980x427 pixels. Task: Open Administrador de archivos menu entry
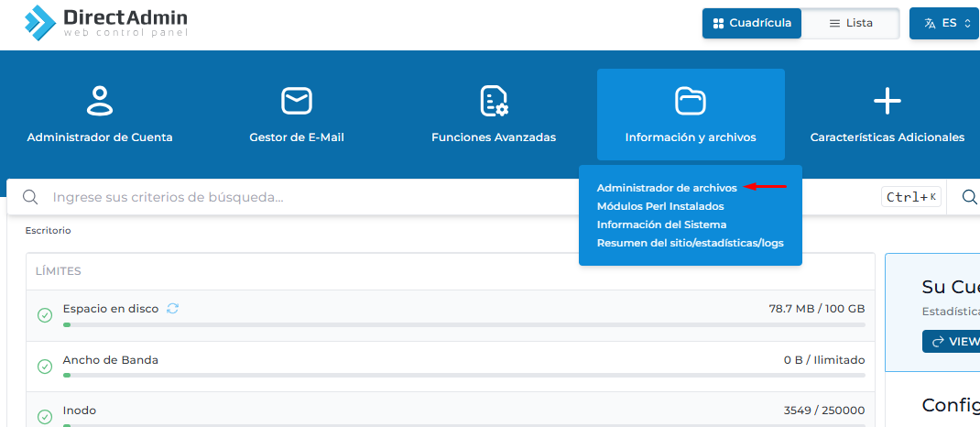click(667, 188)
